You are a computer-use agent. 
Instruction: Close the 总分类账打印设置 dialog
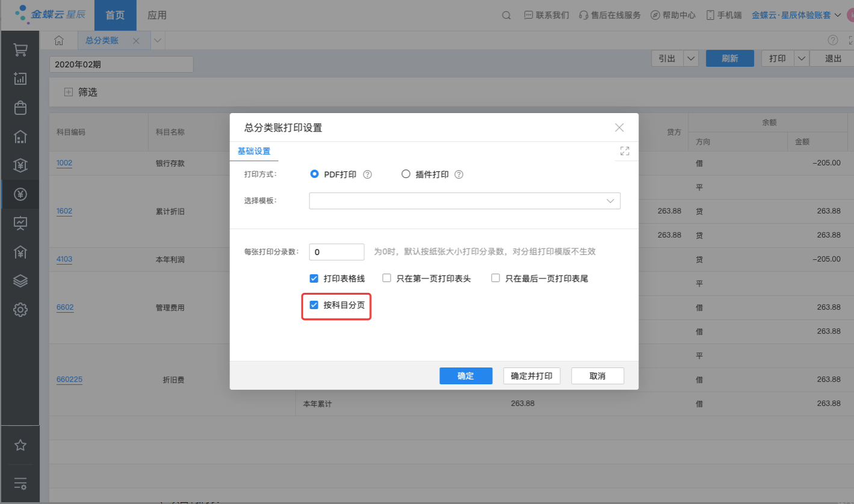(x=619, y=128)
